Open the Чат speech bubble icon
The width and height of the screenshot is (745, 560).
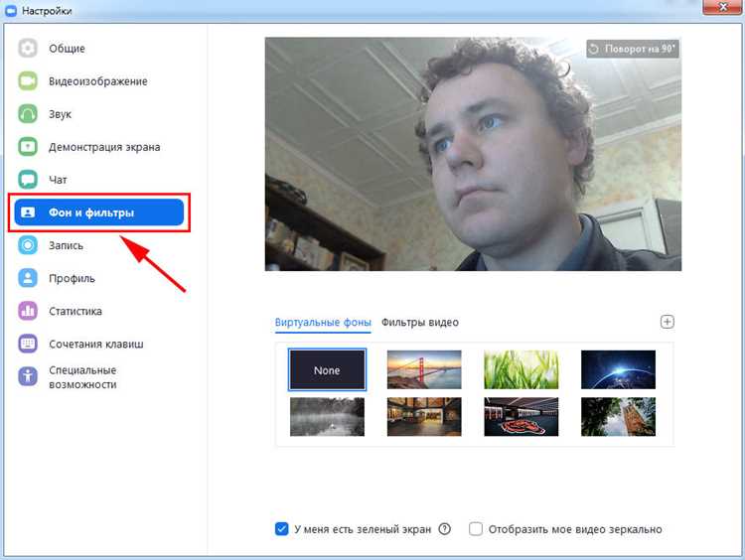coord(28,180)
